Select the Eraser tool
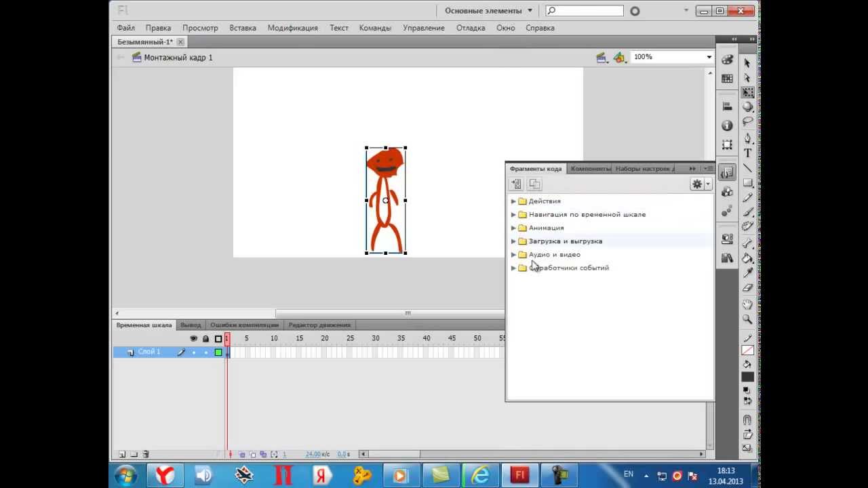868x488 pixels. tap(747, 288)
